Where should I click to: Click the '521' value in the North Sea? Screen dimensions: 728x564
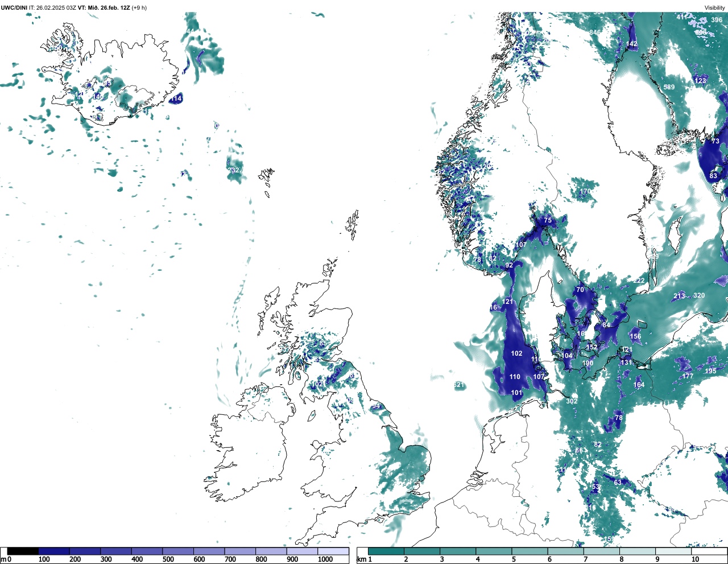(459, 385)
